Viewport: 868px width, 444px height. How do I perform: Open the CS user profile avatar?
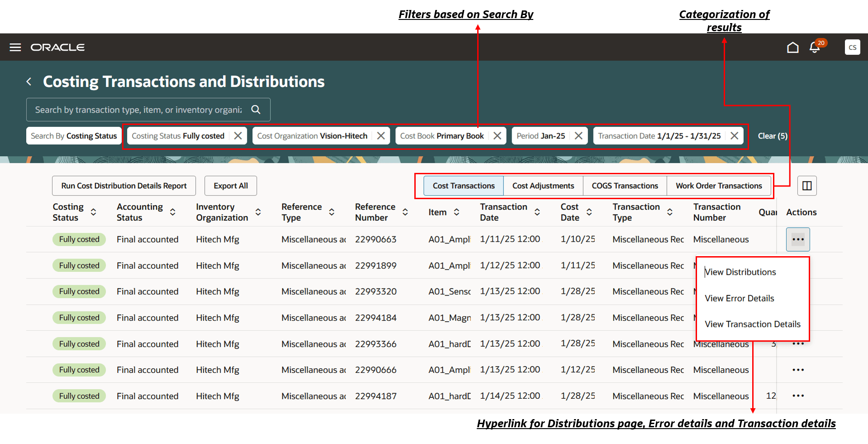click(852, 47)
